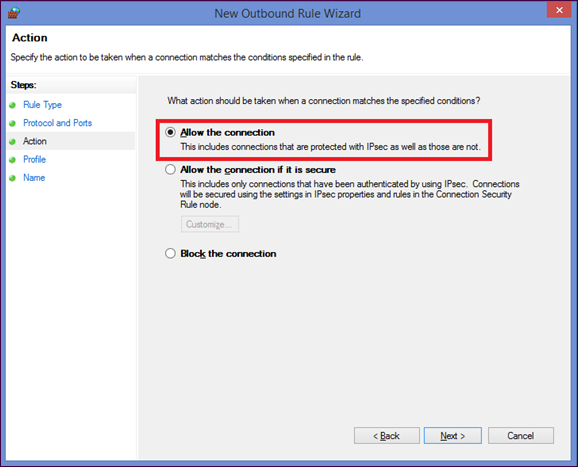This screenshot has height=467, width=578.
Task: Click green bullet beside Rule Type
Action: (x=13, y=105)
